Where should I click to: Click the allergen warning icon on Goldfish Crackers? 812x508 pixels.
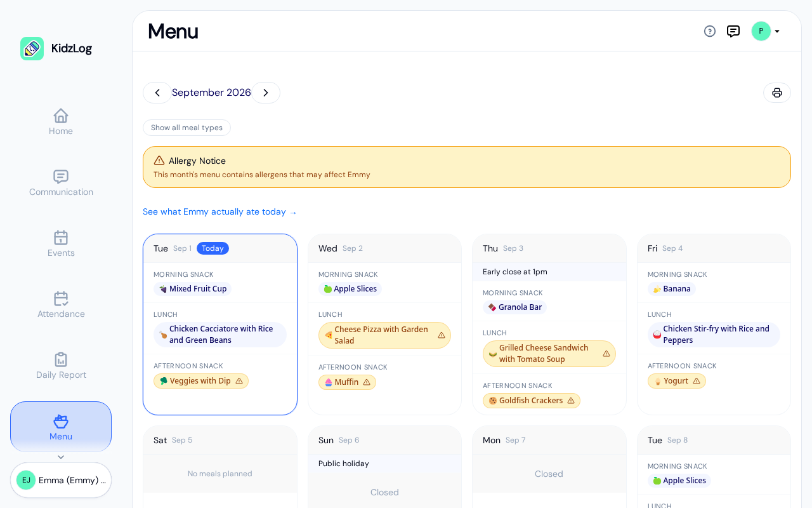(x=571, y=401)
